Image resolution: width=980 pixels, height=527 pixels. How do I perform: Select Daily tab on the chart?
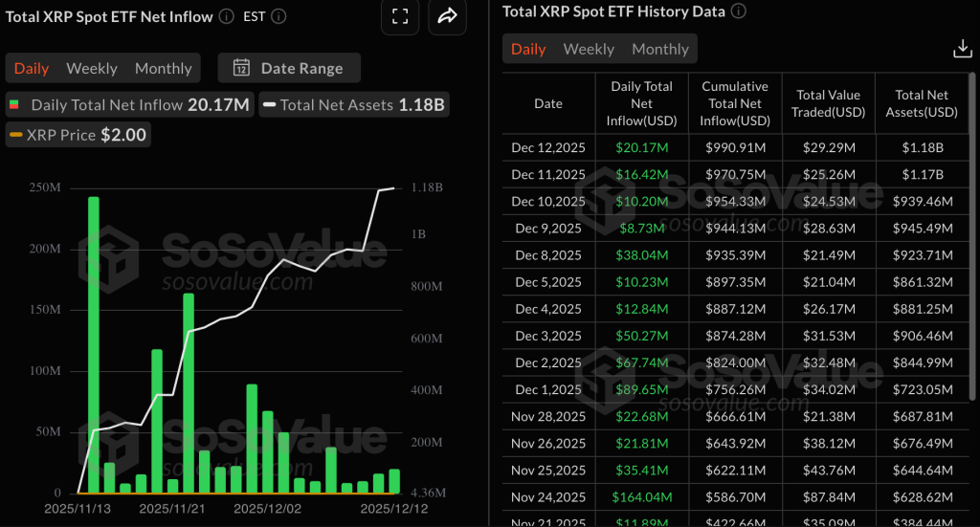[32, 68]
